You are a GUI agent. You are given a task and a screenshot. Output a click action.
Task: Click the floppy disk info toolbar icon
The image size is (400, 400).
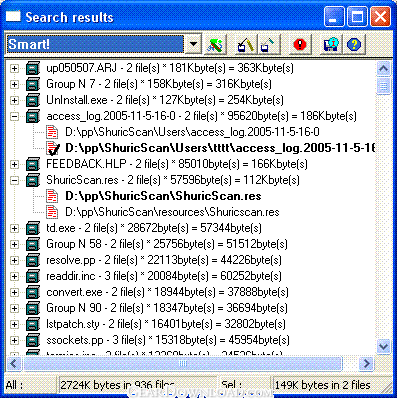click(x=331, y=45)
